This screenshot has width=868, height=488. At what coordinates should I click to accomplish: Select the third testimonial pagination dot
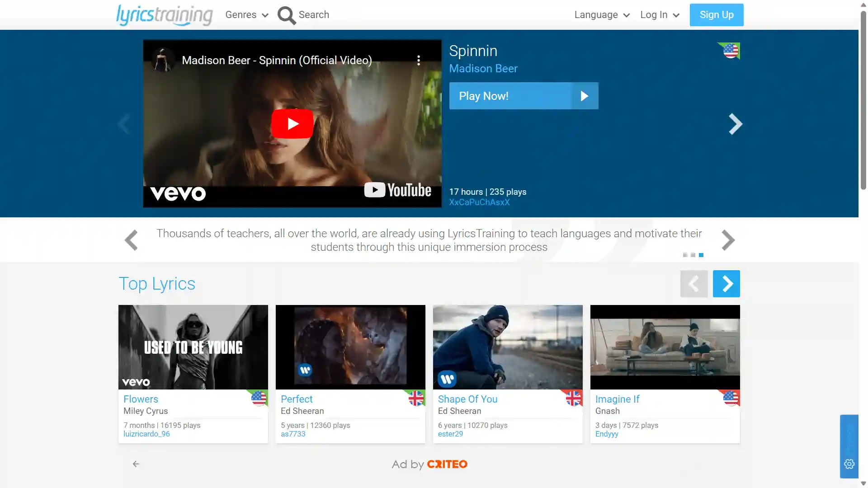[701, 255]
